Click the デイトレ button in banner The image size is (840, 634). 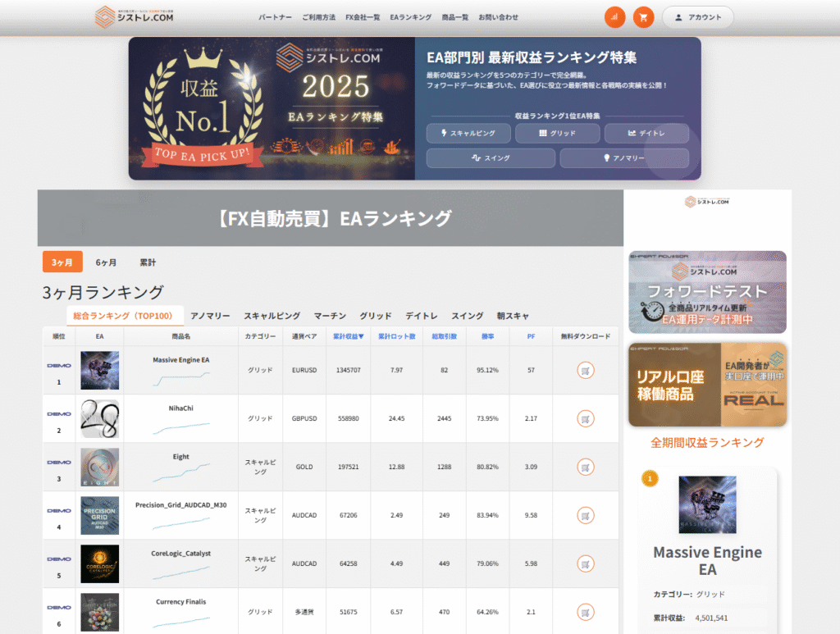(646, 133)
